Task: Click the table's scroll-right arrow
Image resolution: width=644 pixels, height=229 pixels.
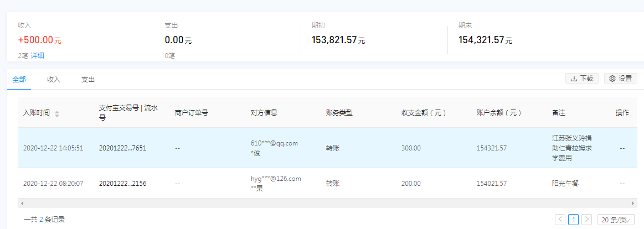Action: (x=633, y=203)
